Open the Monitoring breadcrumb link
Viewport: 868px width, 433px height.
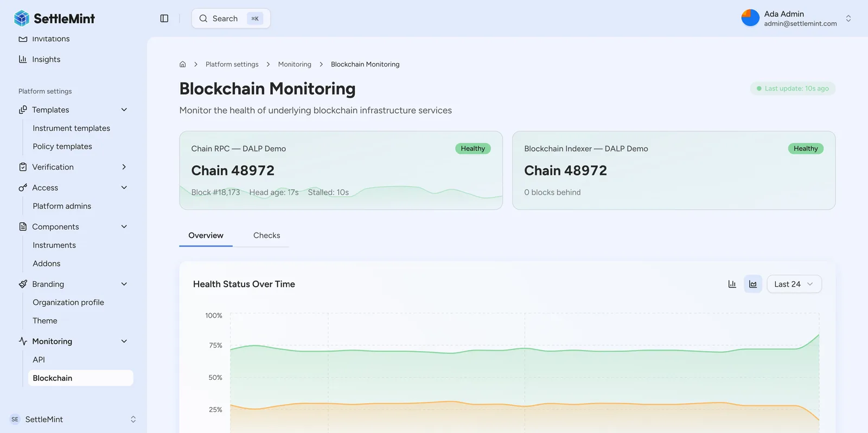(295, 64)
